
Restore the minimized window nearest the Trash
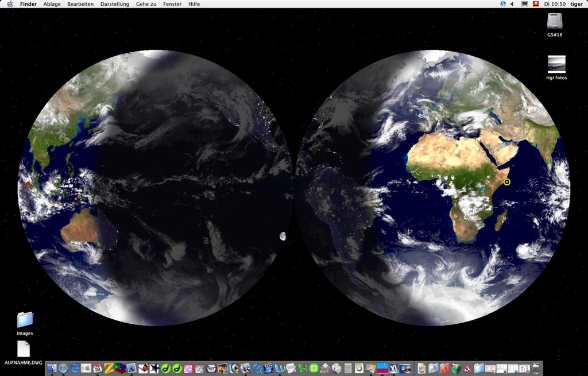click(x=524, y=368)
